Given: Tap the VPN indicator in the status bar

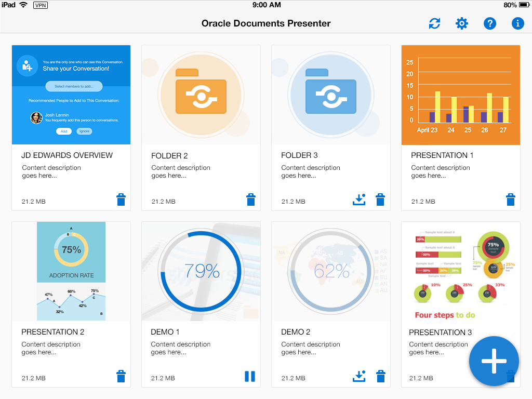Looking at the screenshot, I should (40, 5).
